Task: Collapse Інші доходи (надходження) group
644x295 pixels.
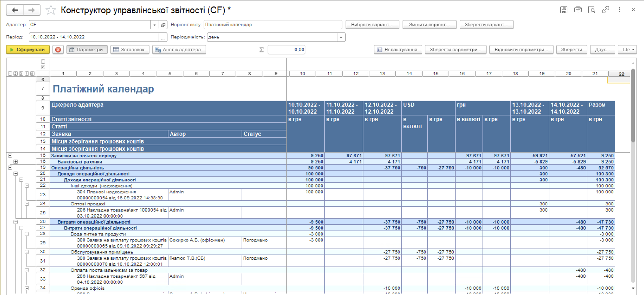Action: pyautogui.click(x=27, y=186)
